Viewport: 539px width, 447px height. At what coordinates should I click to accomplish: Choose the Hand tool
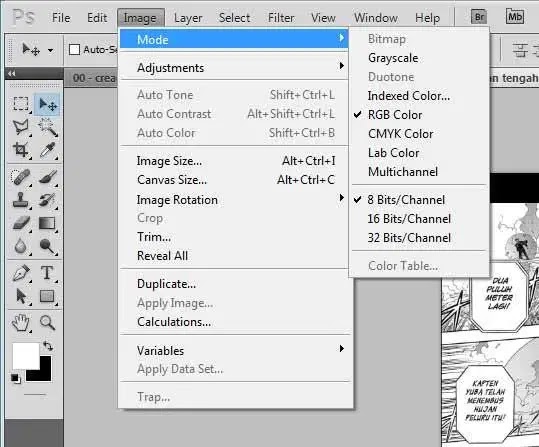(21, 323)
